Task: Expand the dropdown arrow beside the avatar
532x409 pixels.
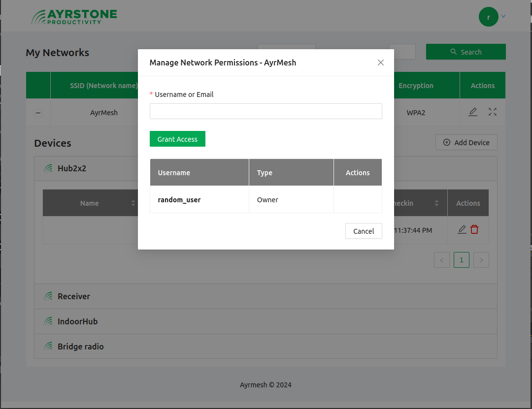Action: pos(503,16)
